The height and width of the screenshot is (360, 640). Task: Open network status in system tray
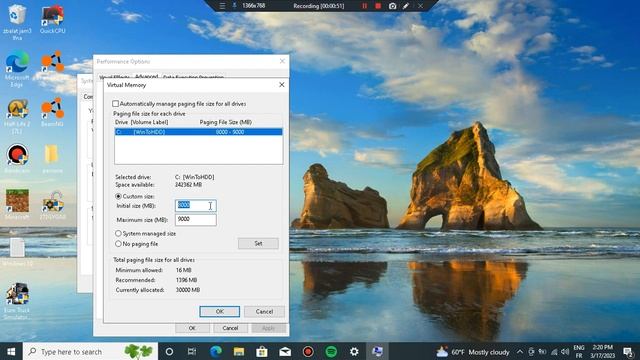pyautogui.click(x=554, y=351)
